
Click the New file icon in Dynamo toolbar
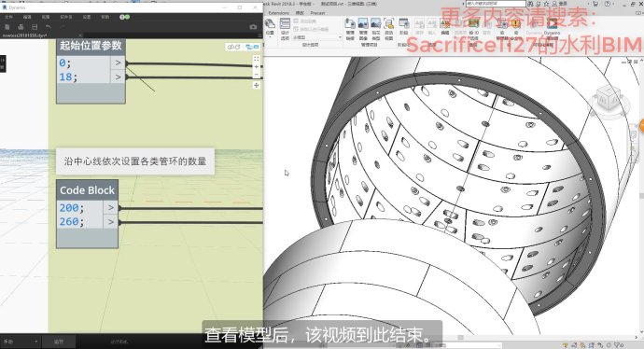(x=7, y=27)
